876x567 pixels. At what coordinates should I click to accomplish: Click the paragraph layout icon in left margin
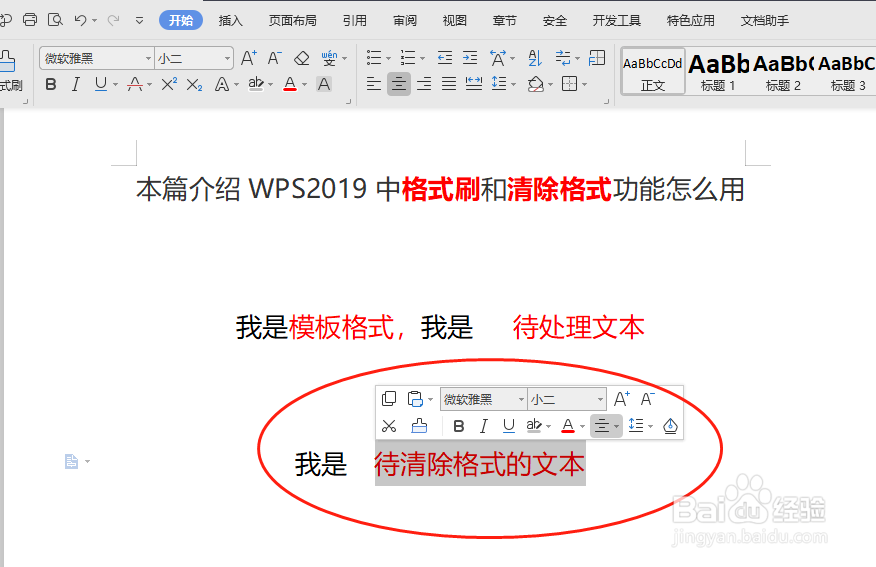click(x=72, y=461)
